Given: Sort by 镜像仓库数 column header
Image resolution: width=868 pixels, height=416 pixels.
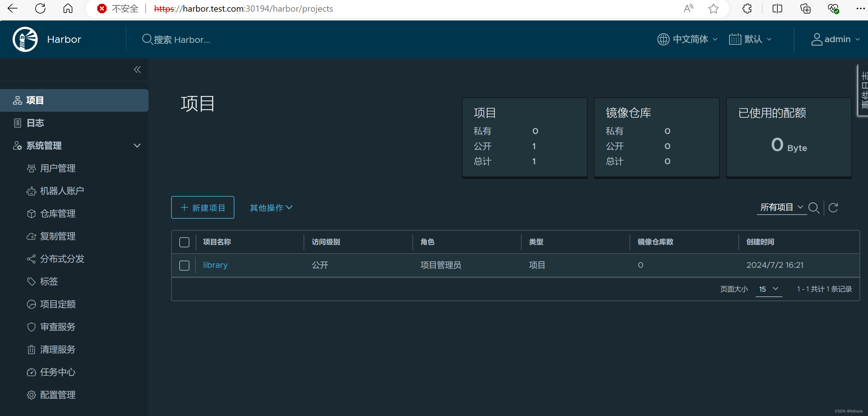Looking at the screenshot, I should point(655,242).
